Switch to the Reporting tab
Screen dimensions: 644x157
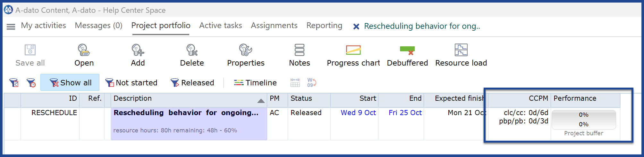[324, 26]
